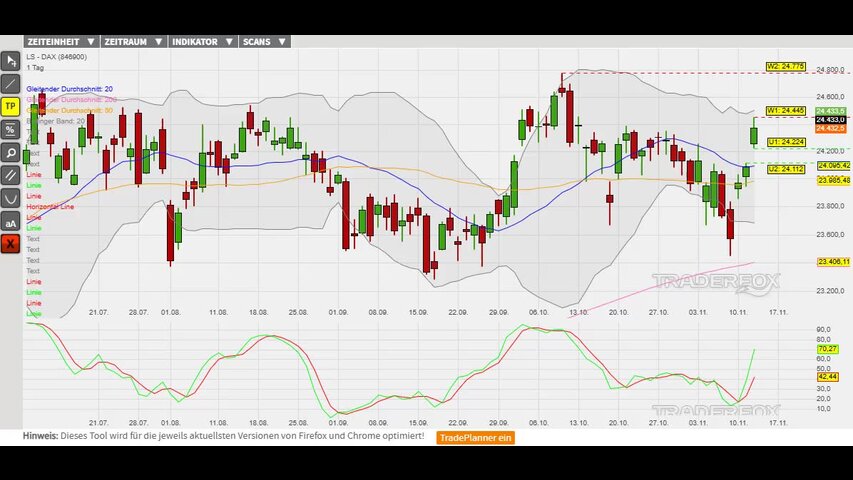Select the arrow pointer tool
This screenshot has width=853, height=480.
pos(11,60)
